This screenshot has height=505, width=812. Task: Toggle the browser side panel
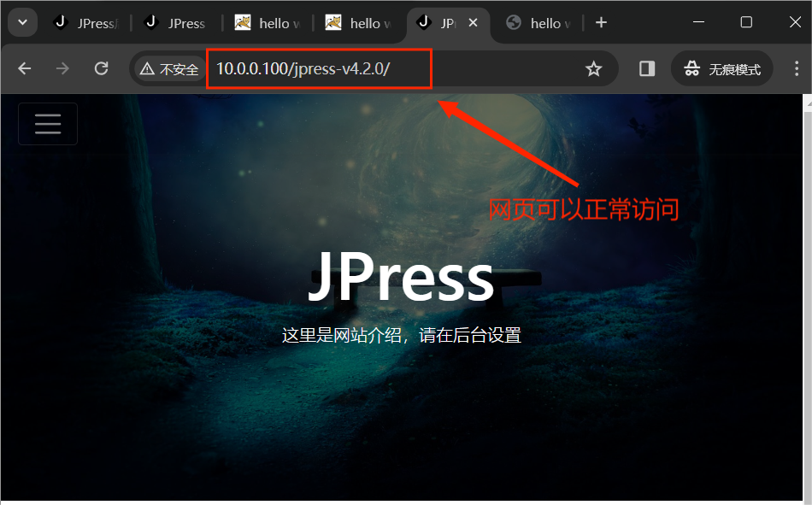point(647,68)
